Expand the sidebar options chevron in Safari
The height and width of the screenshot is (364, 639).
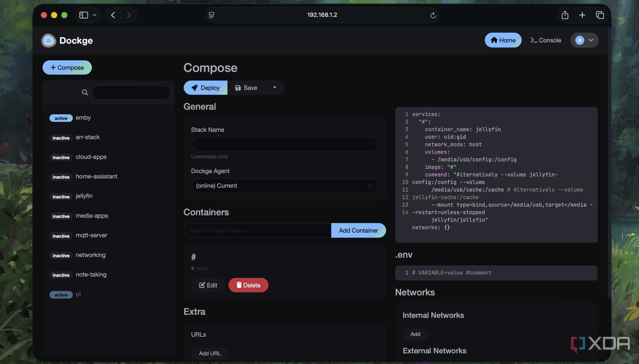[95, 15]
